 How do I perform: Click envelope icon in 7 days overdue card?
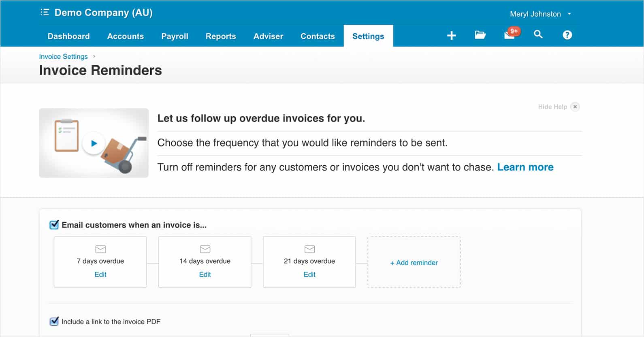tap(100, 249)
